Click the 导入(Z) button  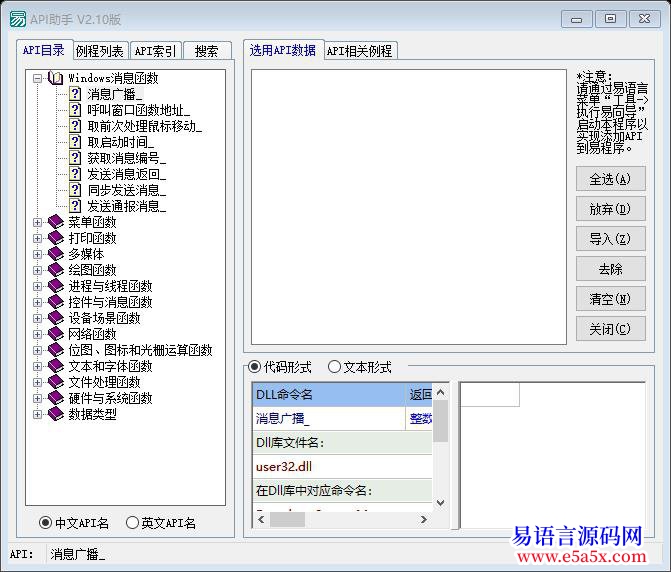(x=611, y=239)
